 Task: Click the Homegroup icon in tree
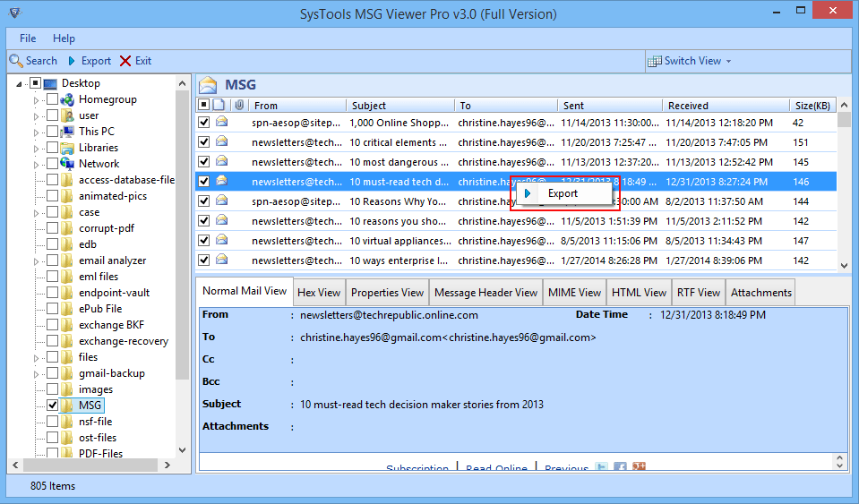pyautogui.click(x=67, y=99)
